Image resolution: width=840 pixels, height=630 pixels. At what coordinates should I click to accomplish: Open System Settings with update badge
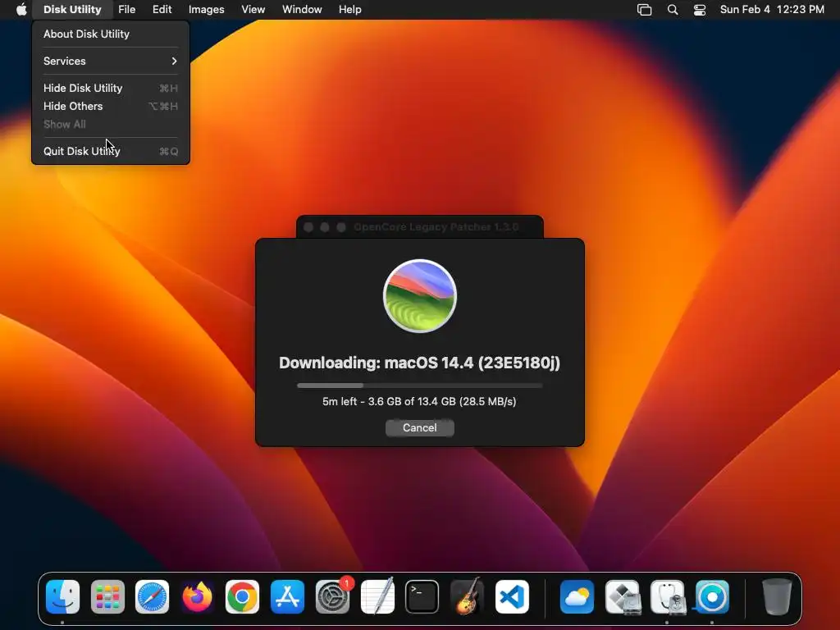[332, 596]
